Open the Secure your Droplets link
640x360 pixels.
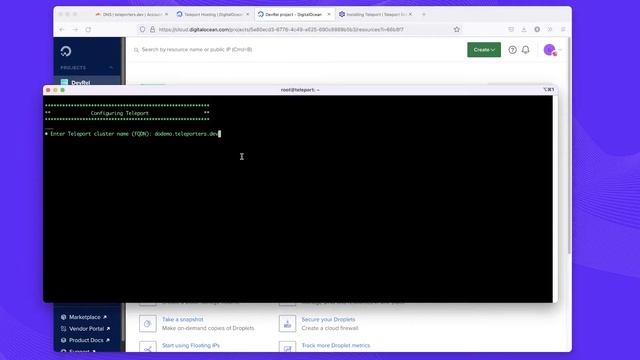pos(328,319)
